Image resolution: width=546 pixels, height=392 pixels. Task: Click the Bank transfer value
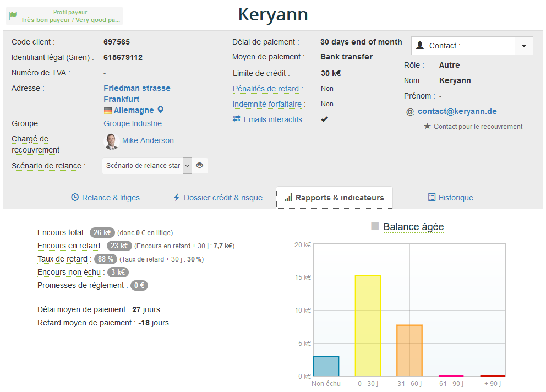(x=346, y=57)
